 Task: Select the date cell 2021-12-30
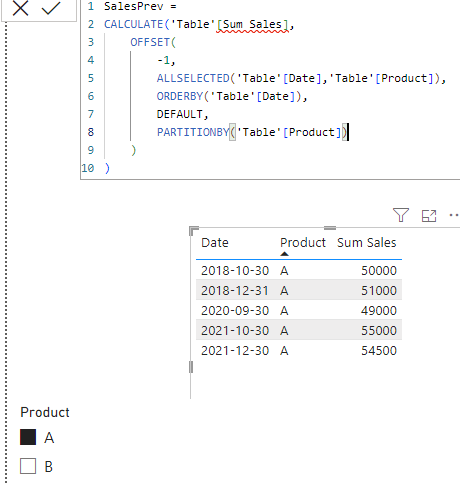pos(235,350)
